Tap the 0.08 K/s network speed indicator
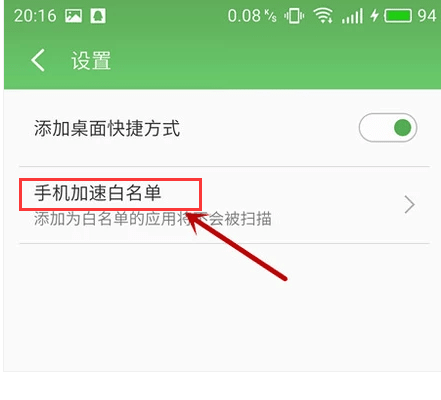Viewport: 441px width, 400px height. [252, 16]
